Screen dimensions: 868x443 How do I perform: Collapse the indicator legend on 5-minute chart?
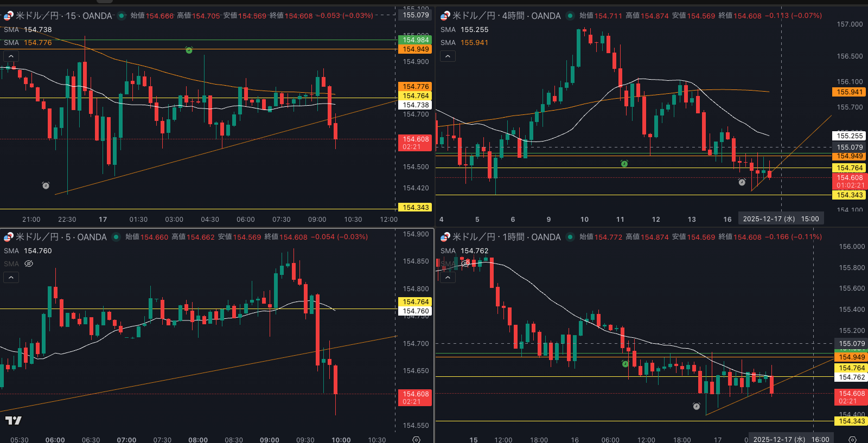[x=11, y=277]
